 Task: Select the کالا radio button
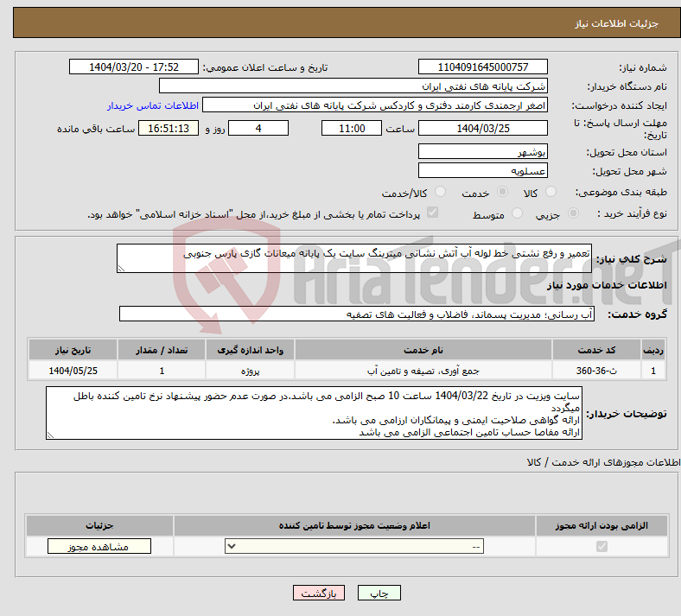551,192
